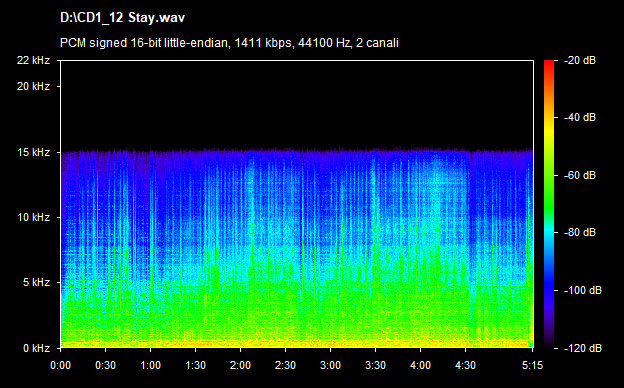This screenshot has height=388, width=624.
Task: Click the -120 dB legend label
Action: pos(583,348)
